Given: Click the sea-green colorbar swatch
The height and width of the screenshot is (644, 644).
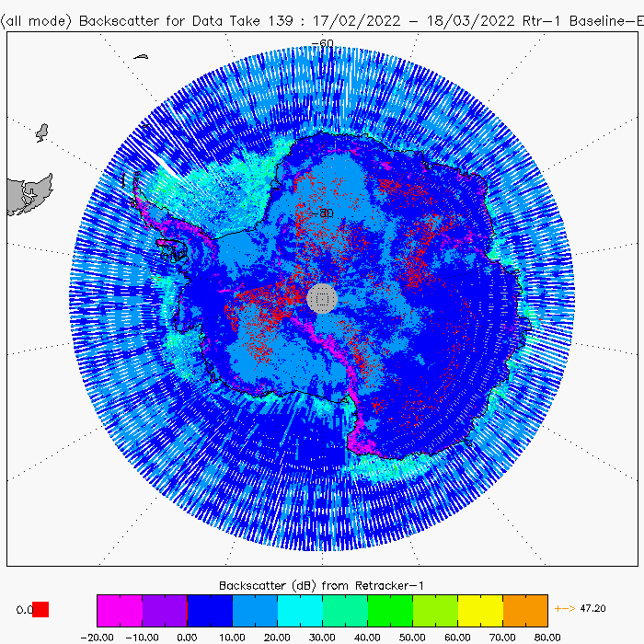Looking at the screenshot, I should 345,610.
